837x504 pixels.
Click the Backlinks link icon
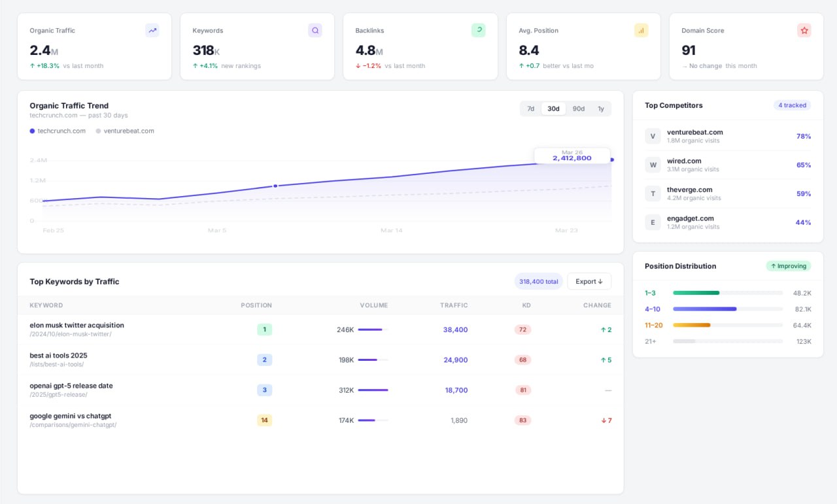[x=478, y=30]
